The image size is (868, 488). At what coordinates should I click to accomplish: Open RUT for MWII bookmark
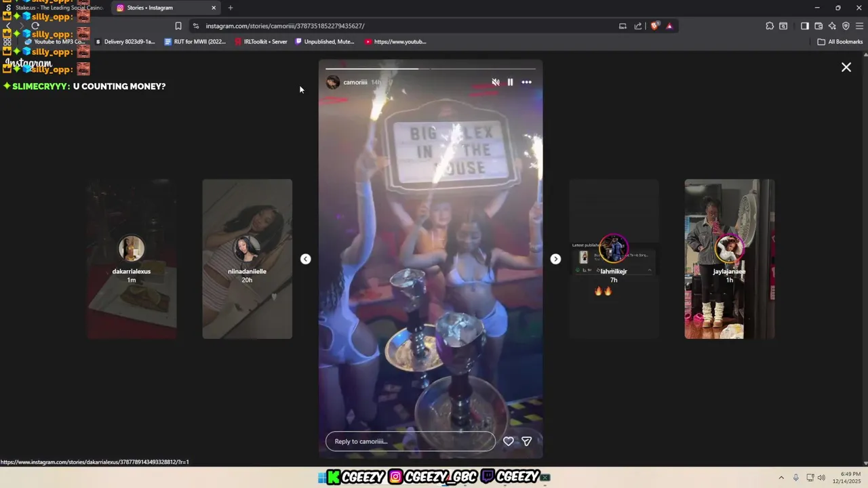[195, 41]
